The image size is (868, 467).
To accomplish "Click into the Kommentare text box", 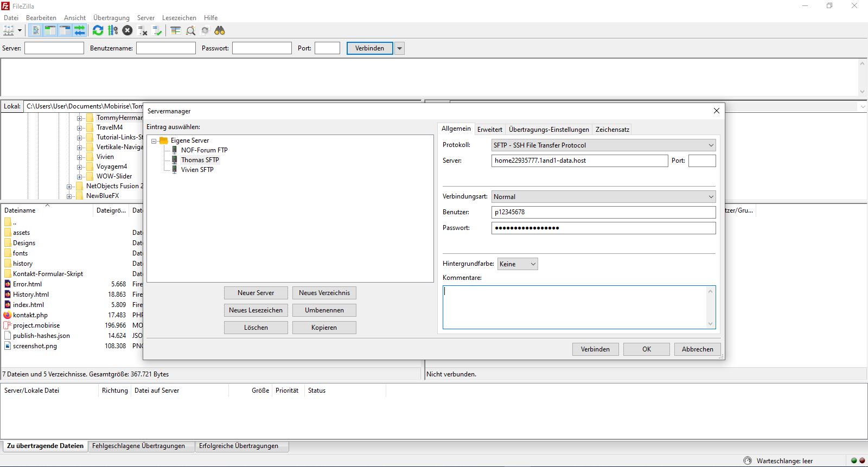I will 575,307.
